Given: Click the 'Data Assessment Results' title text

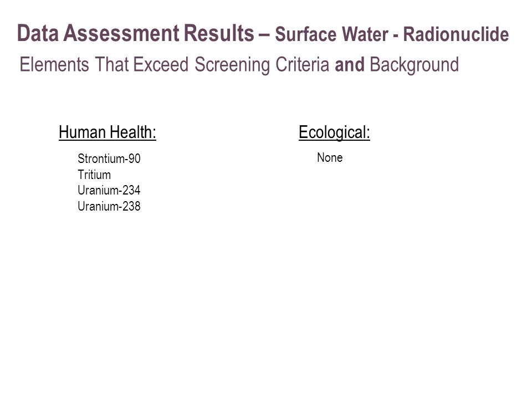Looking at the screenshot, I should pyautogui.click(x=135, y=33).
